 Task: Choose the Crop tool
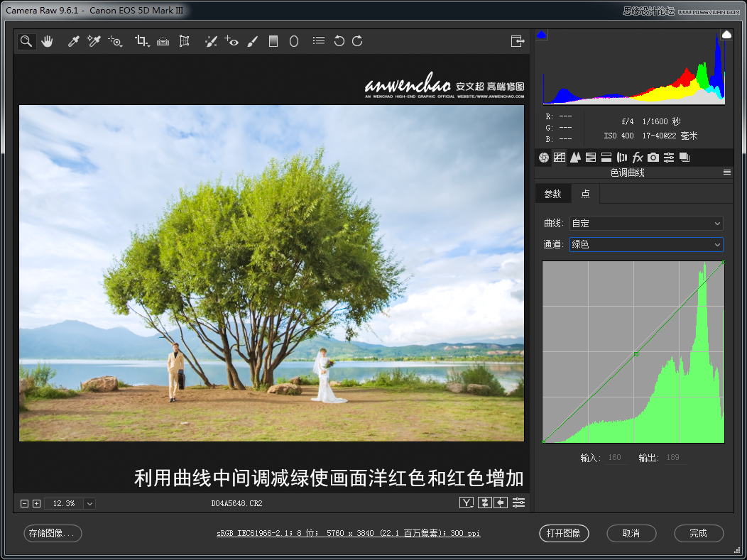141,41
